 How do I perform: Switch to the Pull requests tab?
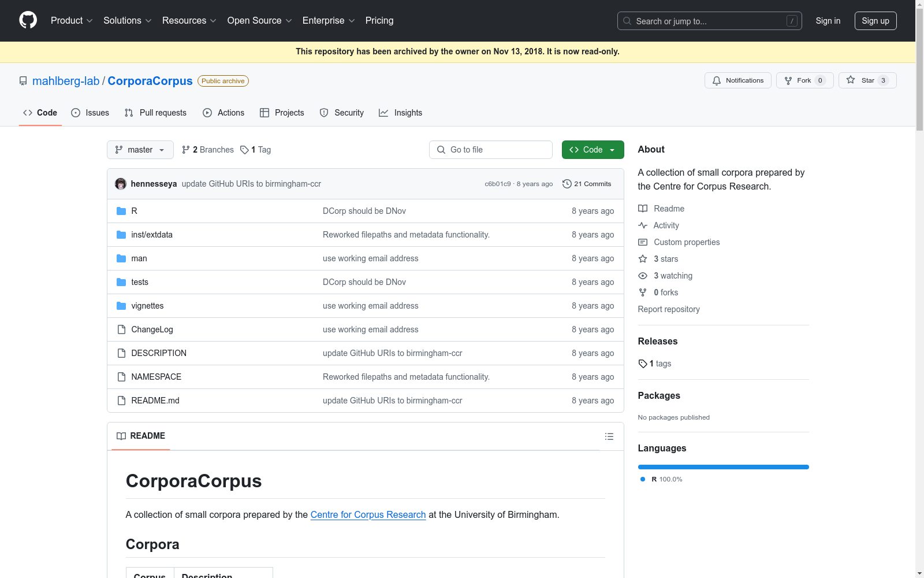click(x=155, y=113)
